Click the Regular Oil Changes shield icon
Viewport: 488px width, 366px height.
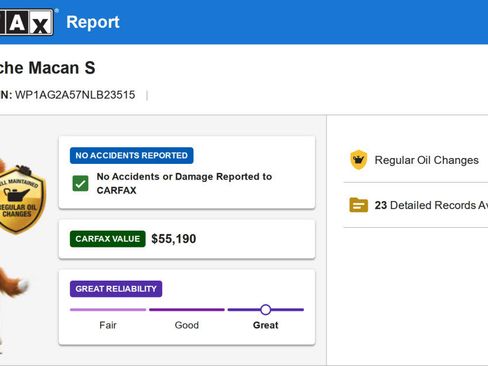[359, 160]
